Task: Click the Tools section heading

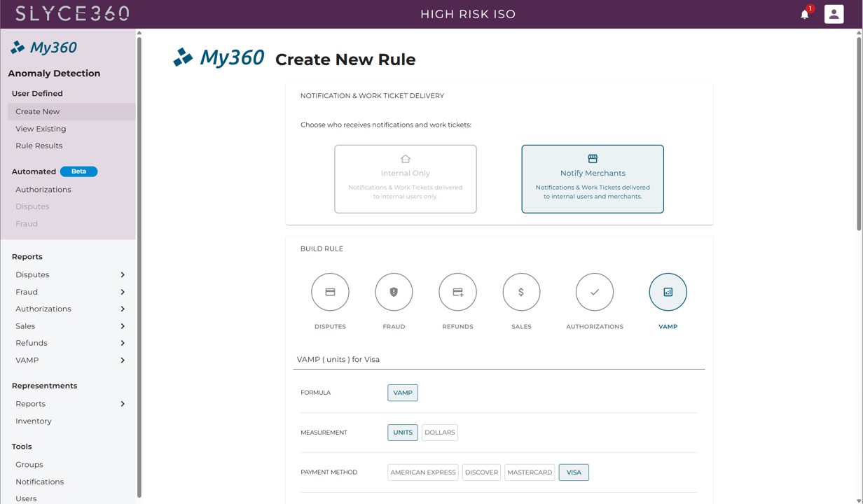Action: pos(22,447)
